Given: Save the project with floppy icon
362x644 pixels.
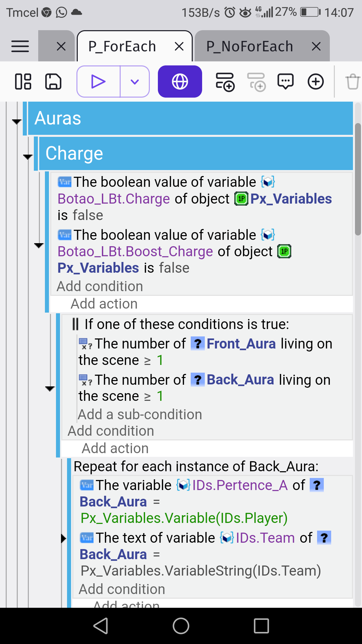Looking at the screenshot, I should coord(53,82).
